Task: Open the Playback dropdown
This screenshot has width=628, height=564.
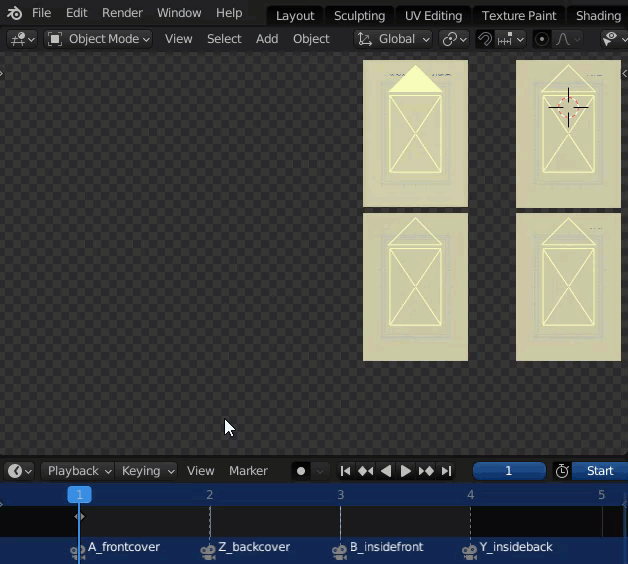Action: [78, 471]
